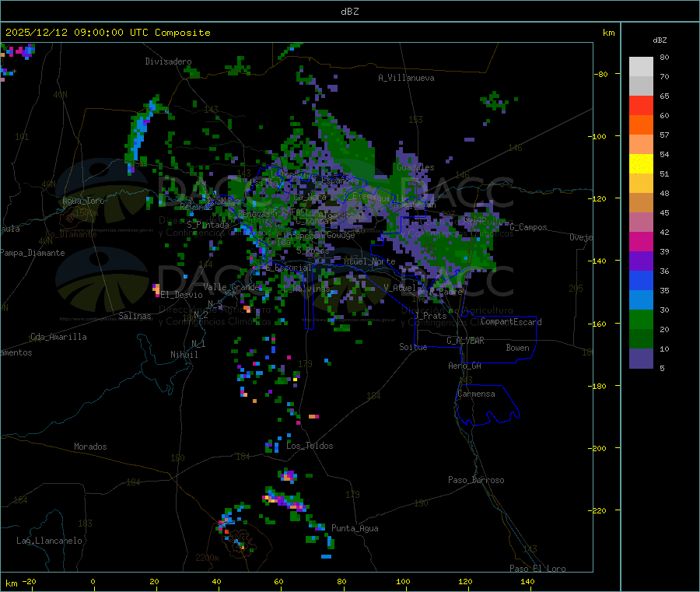Viewport: 700px width, 592px height.
Task: Click the Paso_Barroso map label
Action: click(x=476, y=480)
